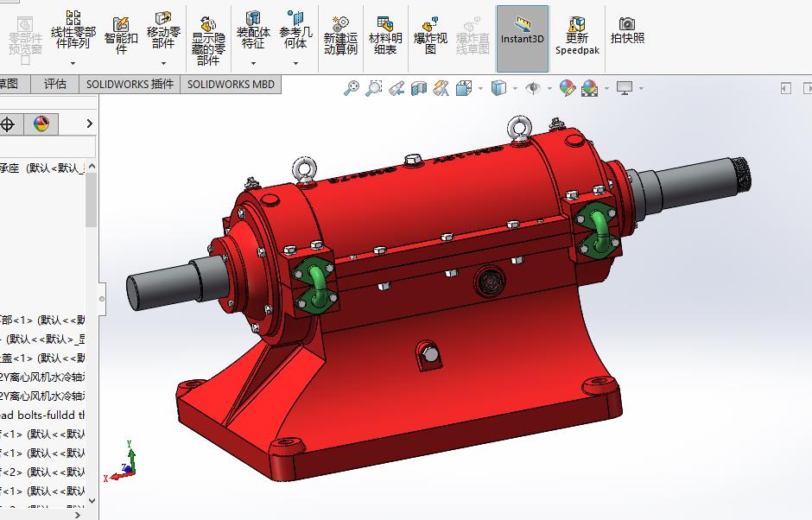Screen dimensions: 812x520
Task: Click Zoom to Fit magnifier icon
Action: 351,88
